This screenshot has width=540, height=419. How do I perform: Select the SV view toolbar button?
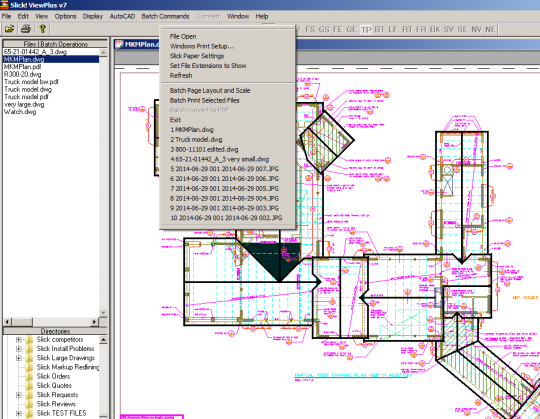coord(449,30)
